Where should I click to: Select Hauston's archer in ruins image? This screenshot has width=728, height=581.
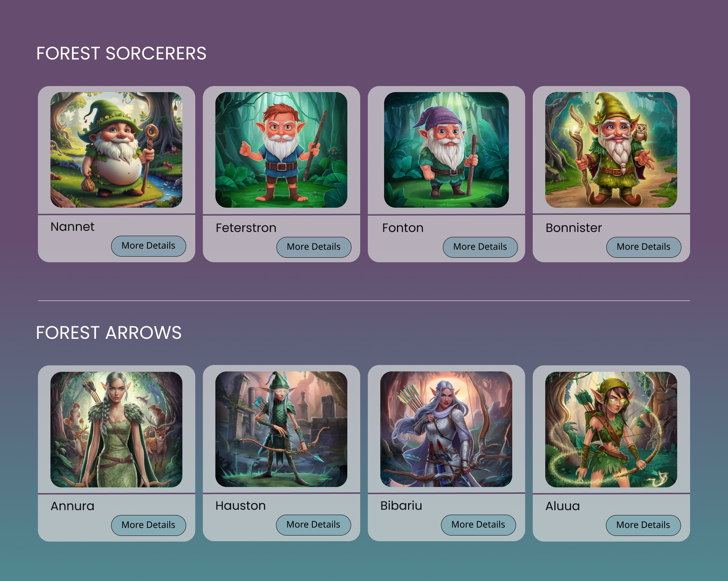281,429
